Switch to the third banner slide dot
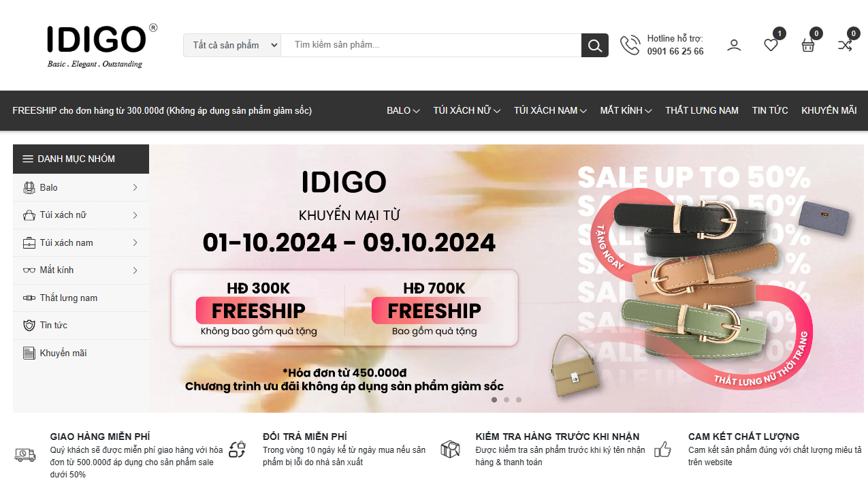Viewport: 868px width, 489px height. pos(519,400)
